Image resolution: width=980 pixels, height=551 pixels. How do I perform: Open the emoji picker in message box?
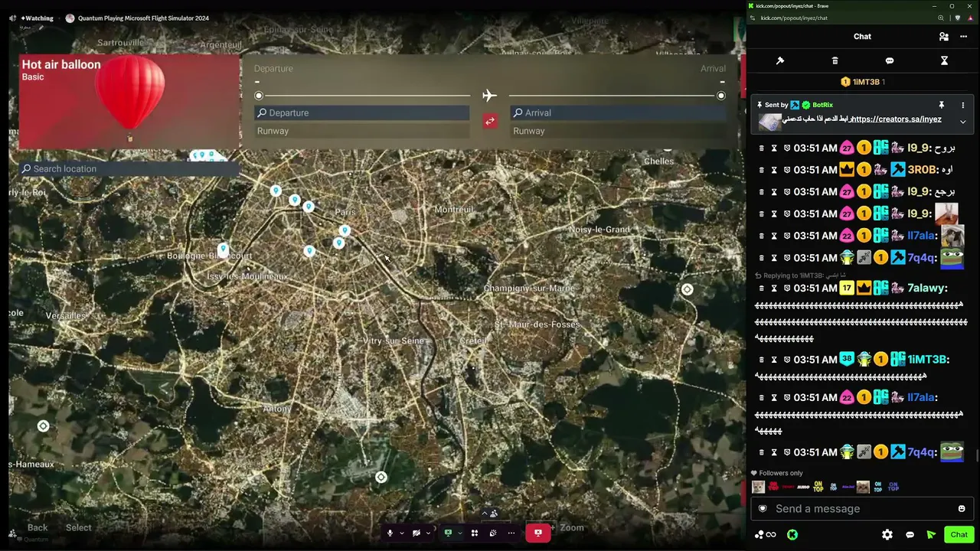coord(962,509)
